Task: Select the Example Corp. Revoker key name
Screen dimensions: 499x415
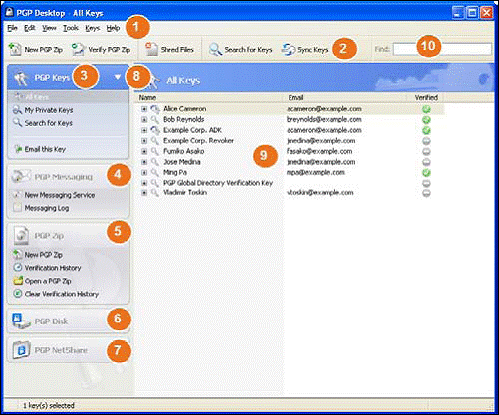Action: (x=198, y=141)
